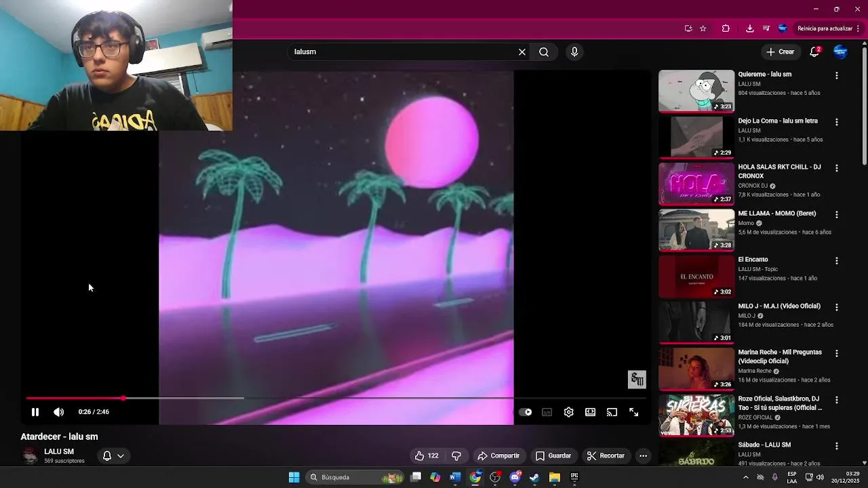The height and width of the screenshot is (488, 868).
Task: Open the ME LLAMA - MOMO thumbnail
Action: pyautogui.click(x=696, y=230)
